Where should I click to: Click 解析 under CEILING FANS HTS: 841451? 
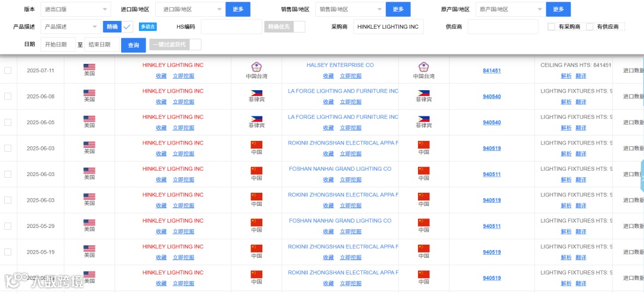pyautogui.click(x=566, y=76)
